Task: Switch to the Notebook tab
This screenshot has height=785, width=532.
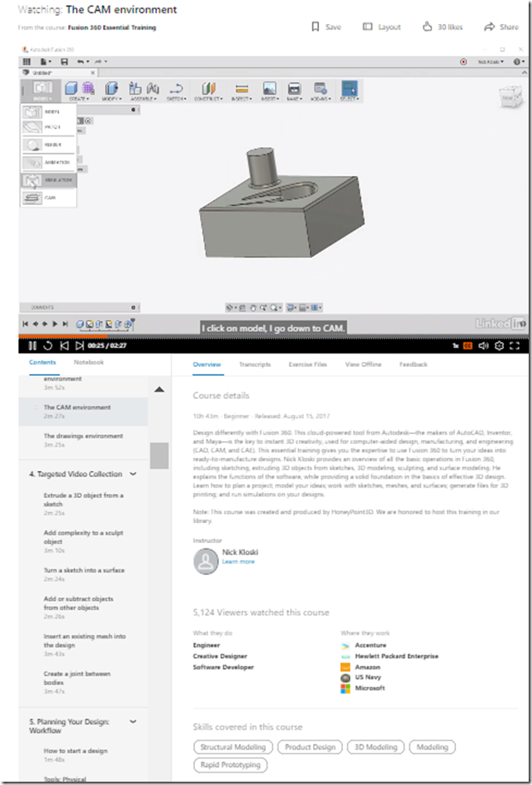Action: (x=88, y=362)
